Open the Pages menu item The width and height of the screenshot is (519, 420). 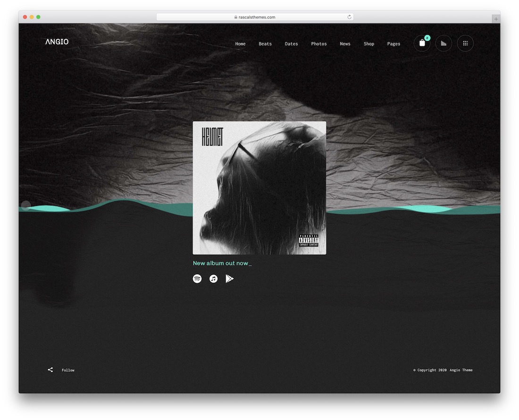[x=393, y=44]
